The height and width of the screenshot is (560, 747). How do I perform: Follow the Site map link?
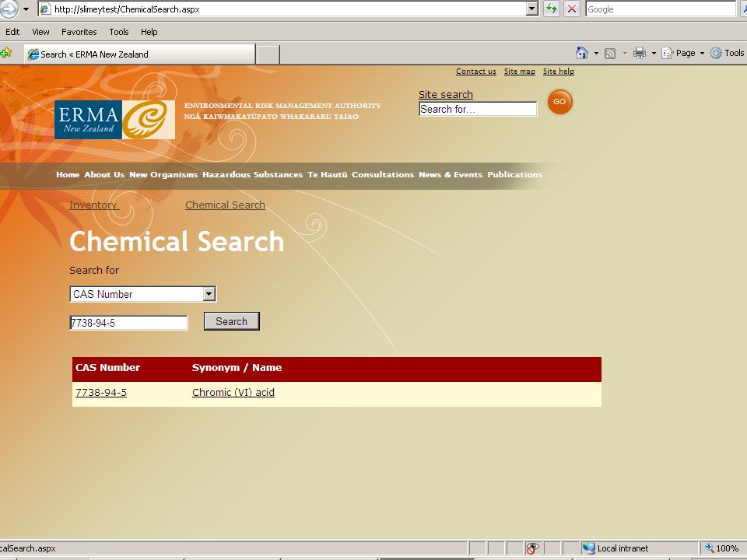click(x=519, y=72)
